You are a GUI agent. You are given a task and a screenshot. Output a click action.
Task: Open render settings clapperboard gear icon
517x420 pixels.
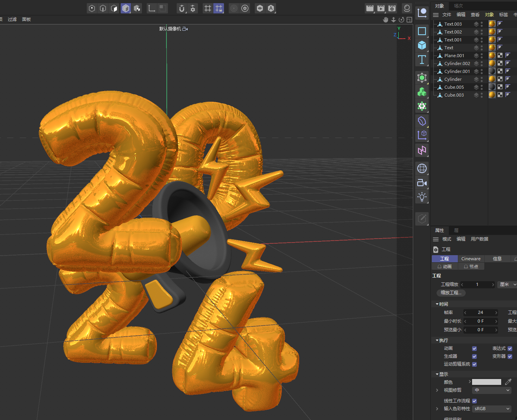click(392, 8)
